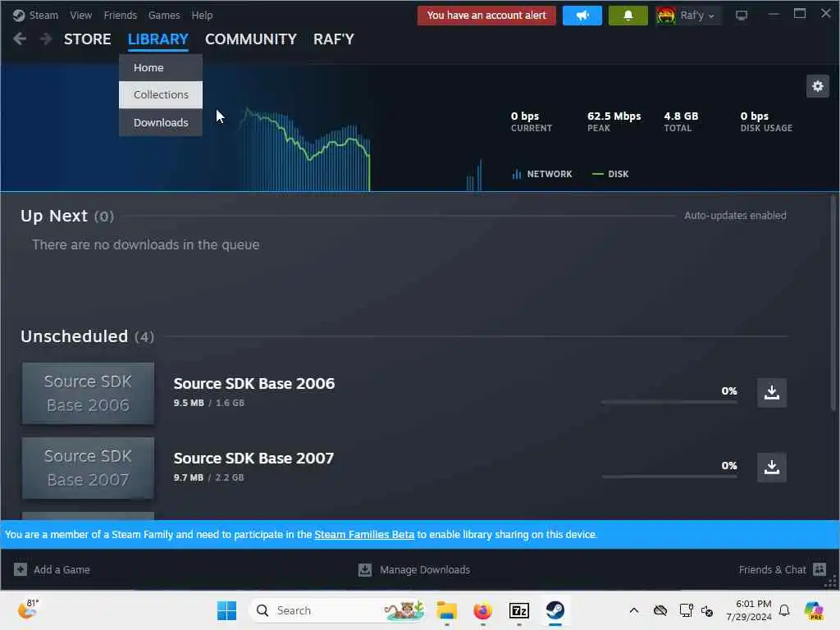Open the Steam Families Beta link

coord(364,535)
